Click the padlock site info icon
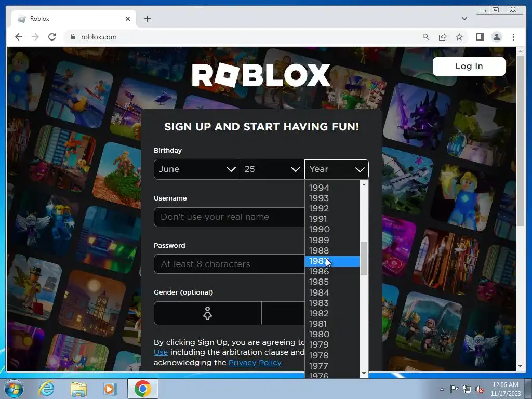This screenshot has width=532, height=399. (73, 37)
